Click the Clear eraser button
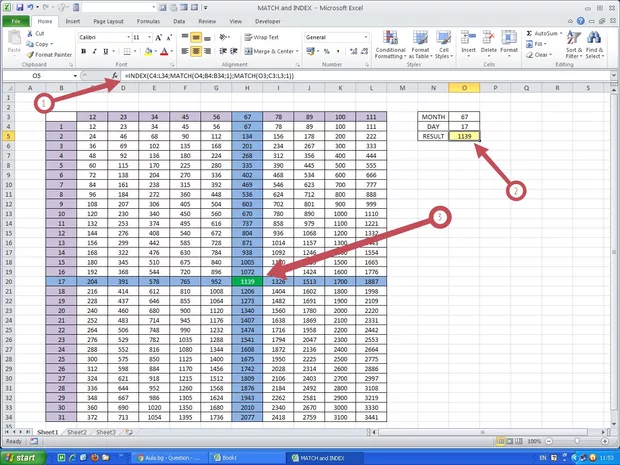This screenshot has width=620, height=465. pos(537,55)
